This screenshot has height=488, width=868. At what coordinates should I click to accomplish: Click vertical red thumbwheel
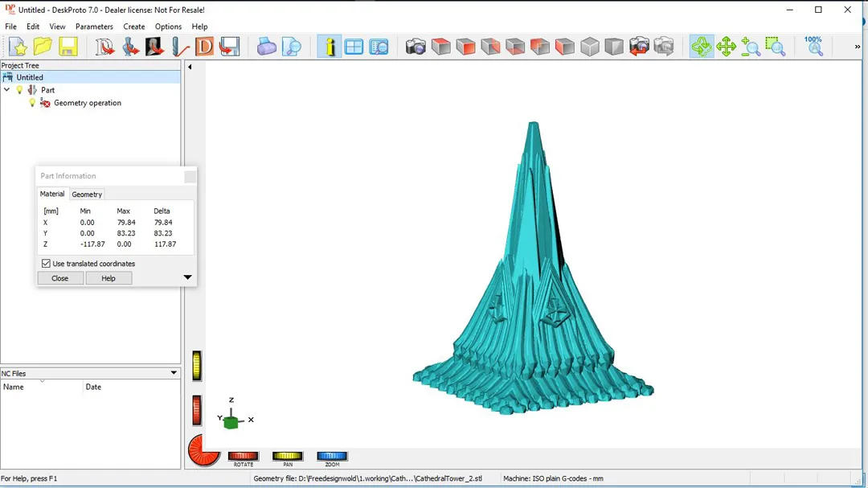(197, 411)
